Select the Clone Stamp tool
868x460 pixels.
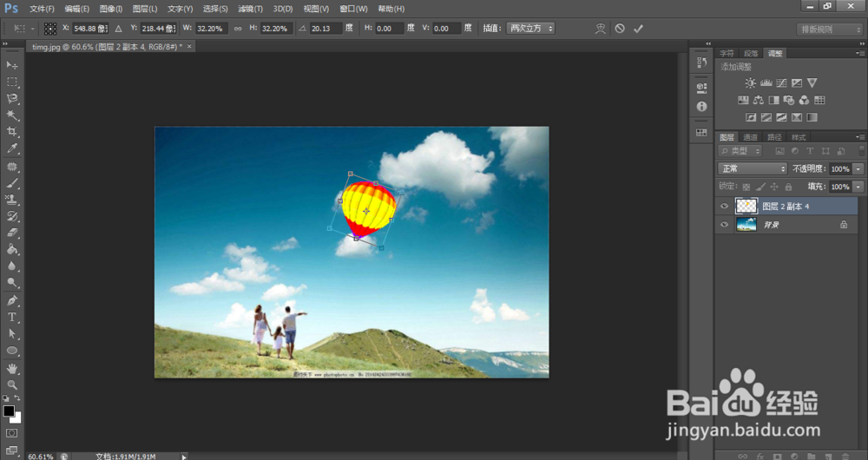click(11, 200)
